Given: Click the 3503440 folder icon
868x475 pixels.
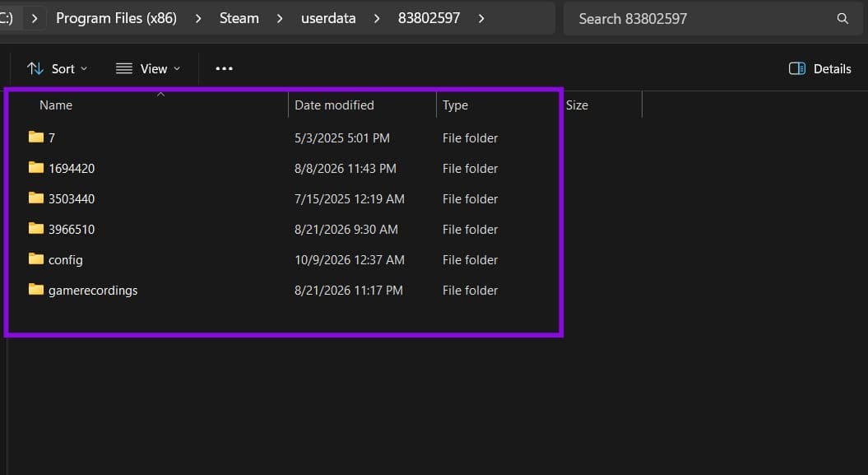Looking at the screenshot, I should (36, 198).
